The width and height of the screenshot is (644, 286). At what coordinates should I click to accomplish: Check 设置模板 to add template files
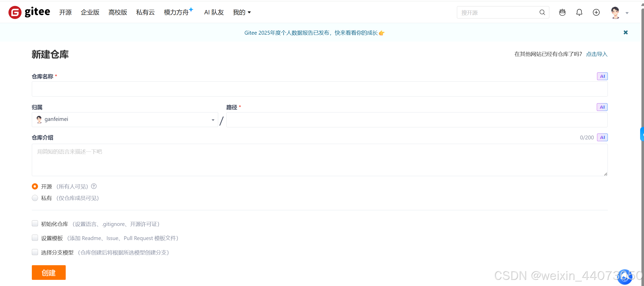click(35, 238)
